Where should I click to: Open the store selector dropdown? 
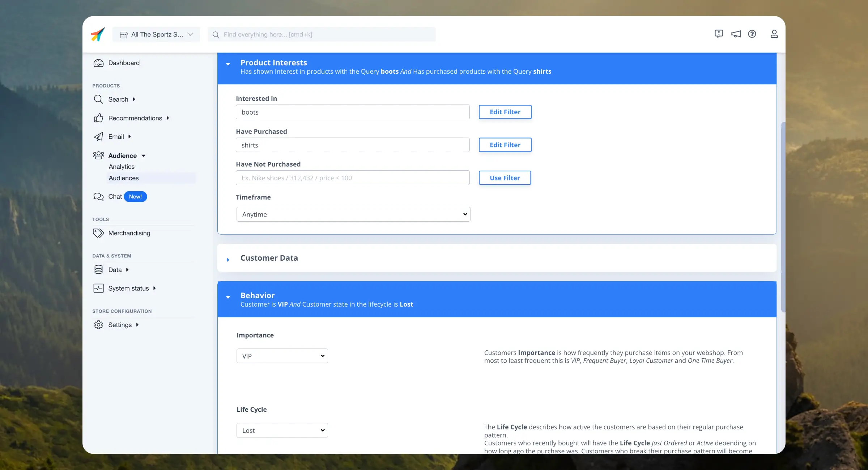pyautogui.click(x=156, y=34)
